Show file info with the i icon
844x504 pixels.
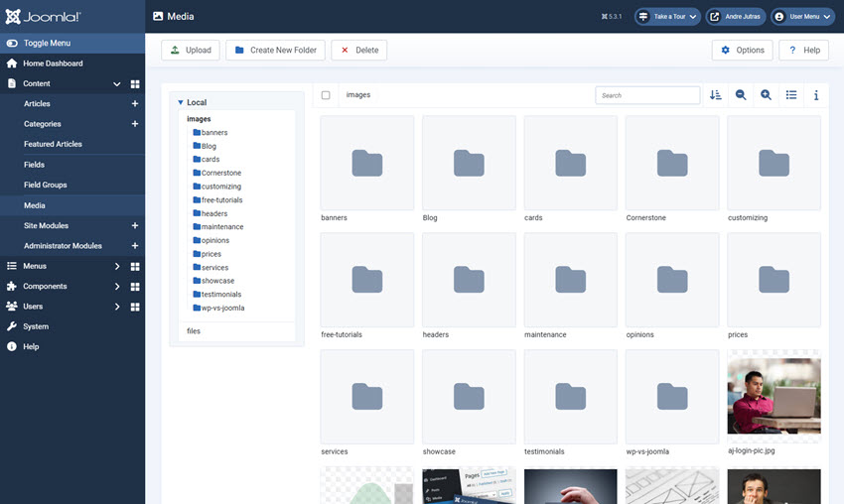tap(816, 95)
